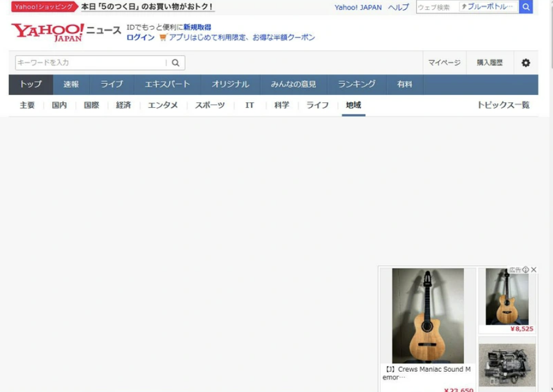Switch to the 国際 category
The image size is (553, 392).
point(91,105)
